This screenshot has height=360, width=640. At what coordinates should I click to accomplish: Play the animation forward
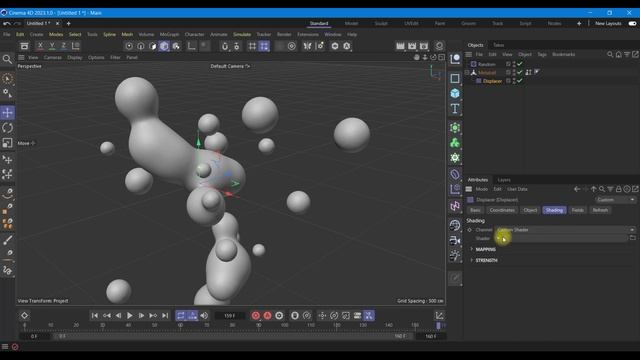coord(129,316)
